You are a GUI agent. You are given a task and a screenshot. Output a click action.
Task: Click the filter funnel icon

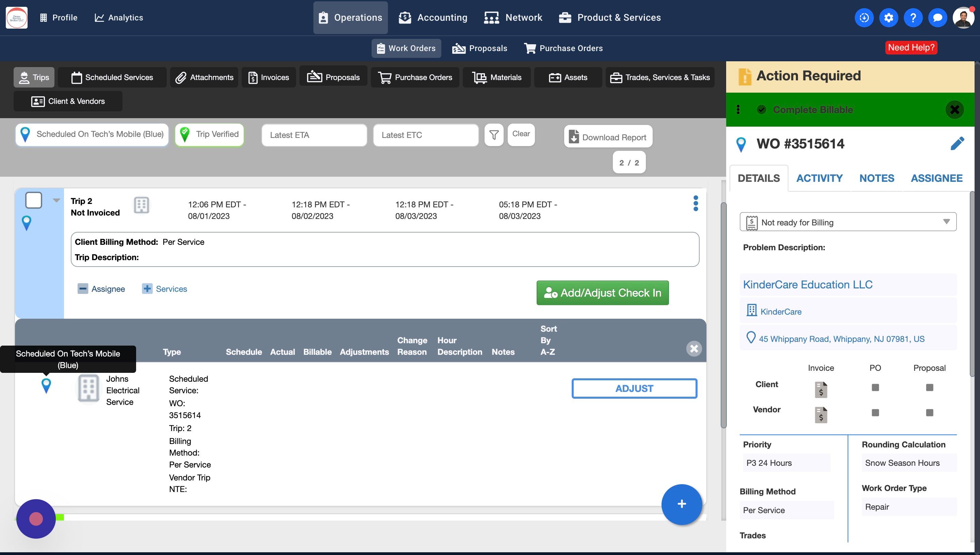494,134
